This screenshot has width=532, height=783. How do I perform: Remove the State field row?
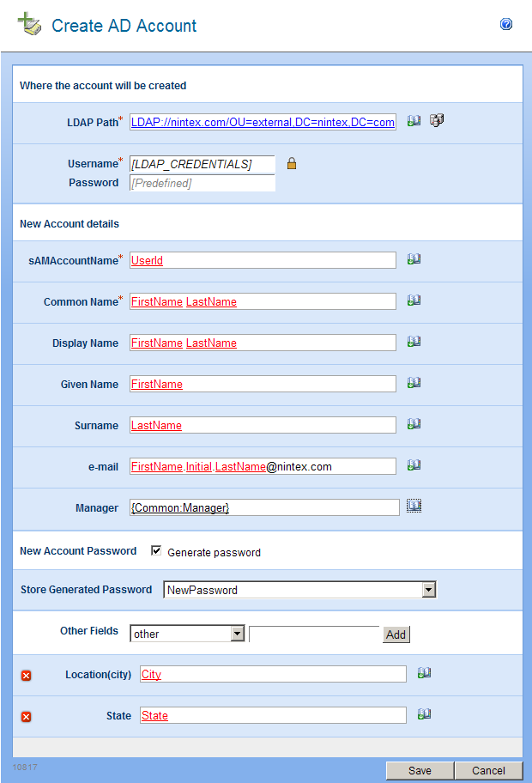26,717
